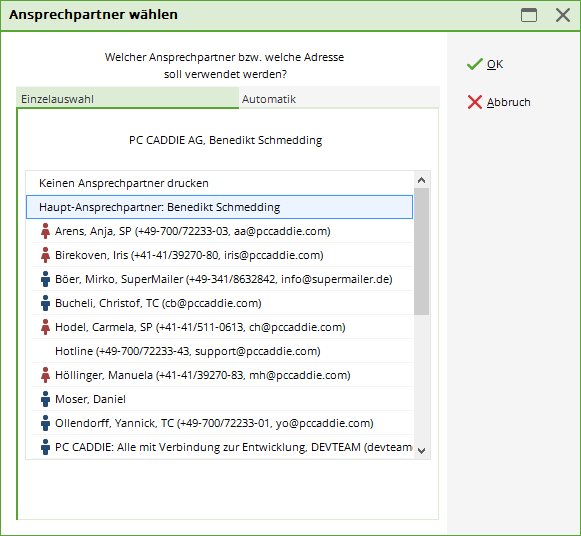581x536 pixels.
Task: Maximize the Ansprechpartner wählen dialog
Action: click(x=529, y=15)
